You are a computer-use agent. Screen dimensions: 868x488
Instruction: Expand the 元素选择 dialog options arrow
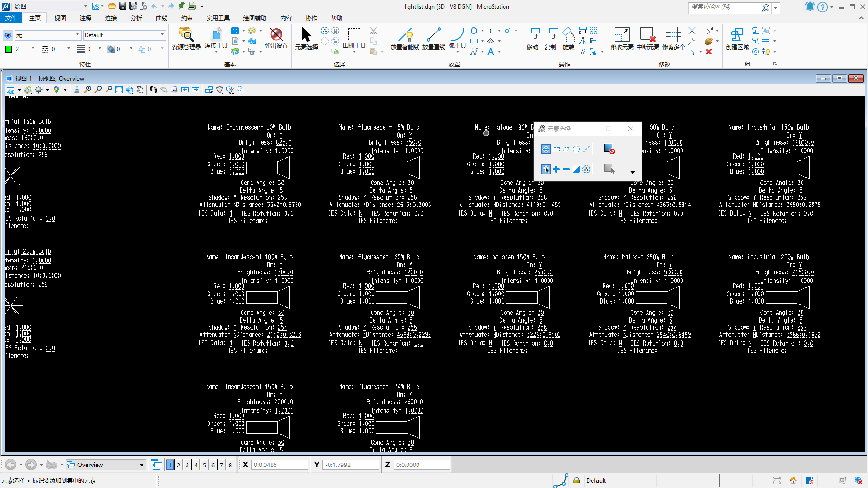click(x=632, y=172)
